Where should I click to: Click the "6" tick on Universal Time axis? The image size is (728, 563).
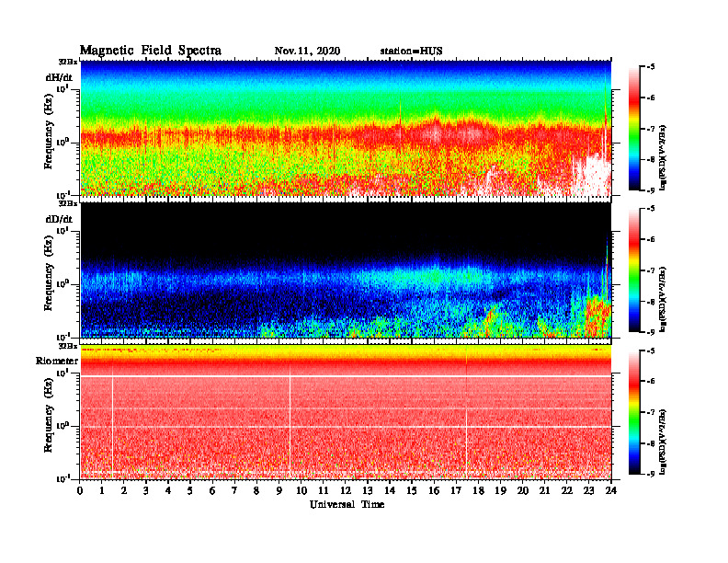tap(212, 491)
